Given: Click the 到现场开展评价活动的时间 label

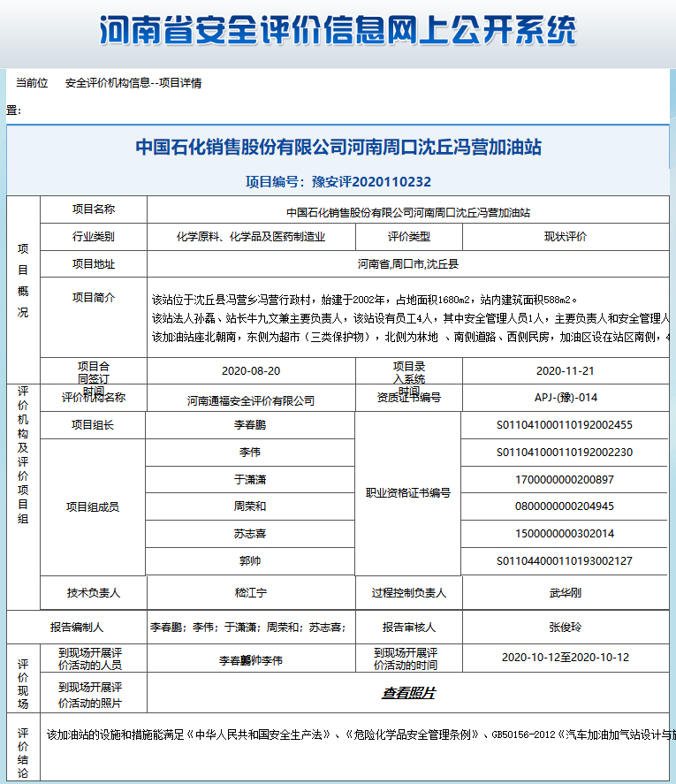Looking at the screenshot, I should [x=406, y=658].
